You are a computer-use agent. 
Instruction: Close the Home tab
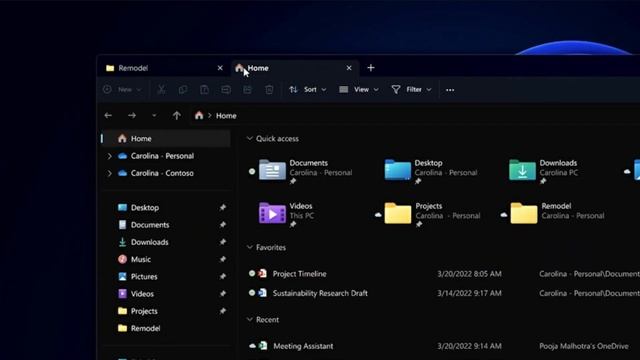click(x=349, y=68)
